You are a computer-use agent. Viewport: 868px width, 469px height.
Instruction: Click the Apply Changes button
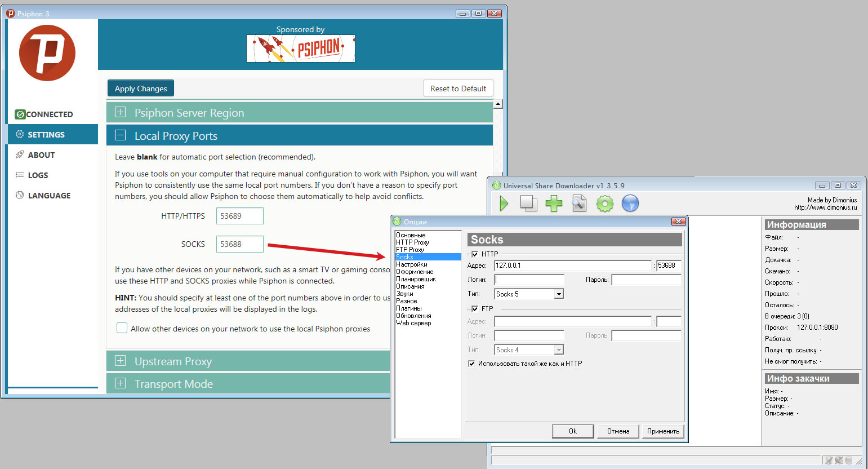[x=141, y=89]
